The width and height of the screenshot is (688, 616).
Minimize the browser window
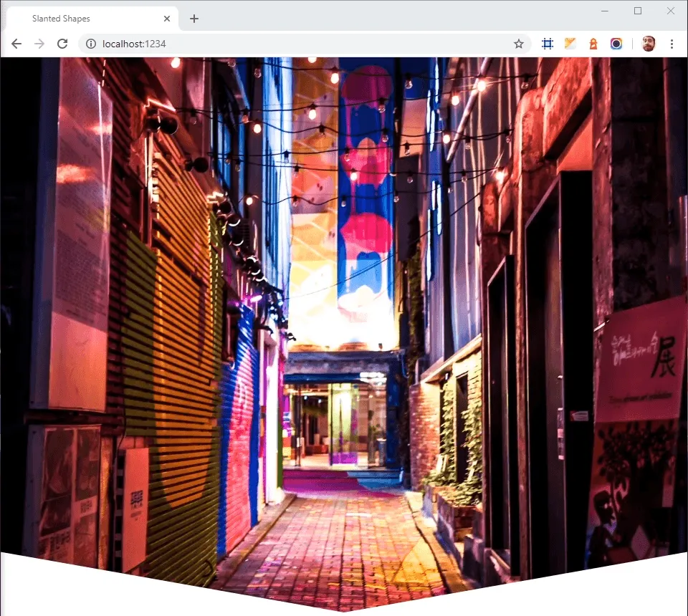click(605, 11)
